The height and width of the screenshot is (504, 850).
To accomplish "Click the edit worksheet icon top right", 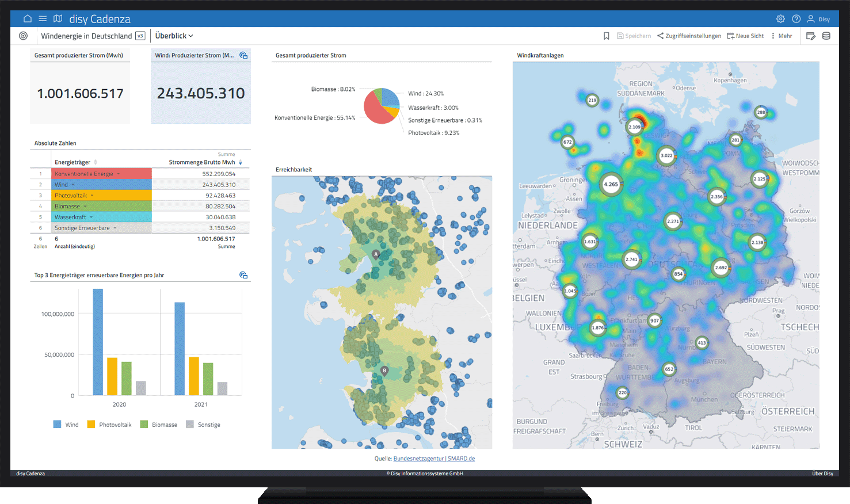I will pyautogui.click(x=811, y=35).
